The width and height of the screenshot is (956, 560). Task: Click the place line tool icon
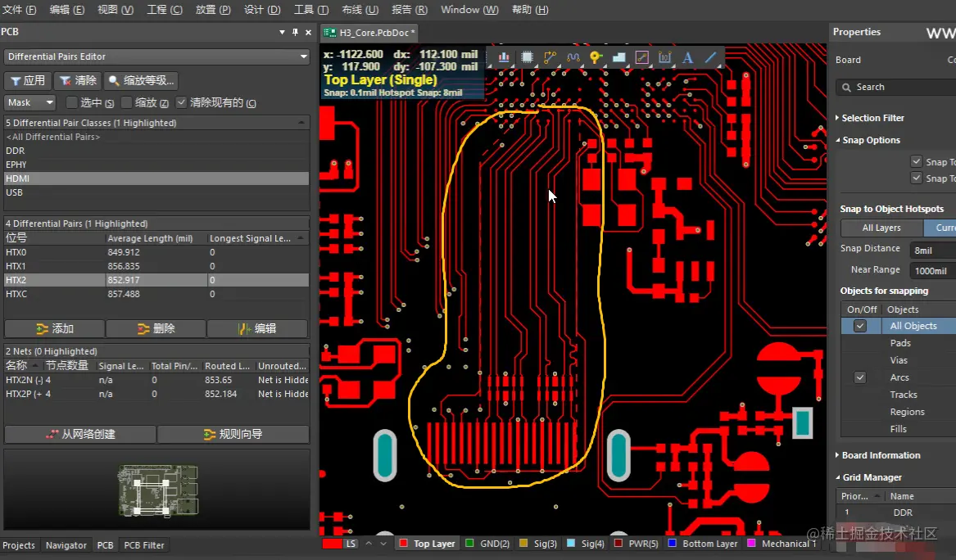point(710,58)
